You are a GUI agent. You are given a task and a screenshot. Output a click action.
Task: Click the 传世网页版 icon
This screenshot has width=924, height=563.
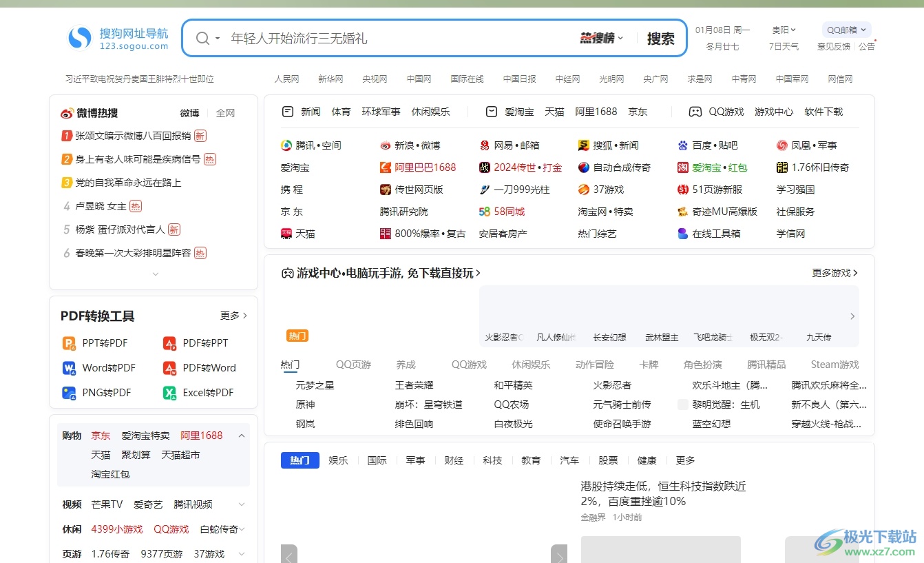(x=386, y=190)
